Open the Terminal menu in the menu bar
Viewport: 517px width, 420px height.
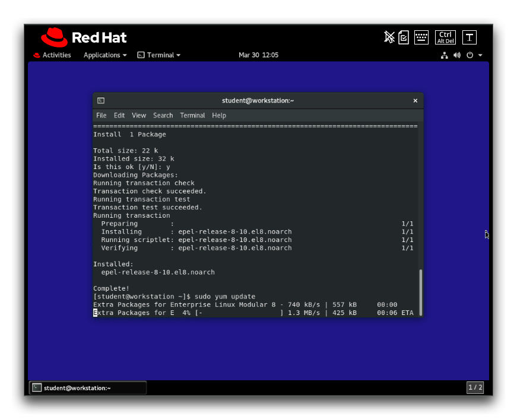tap(192, 115)
